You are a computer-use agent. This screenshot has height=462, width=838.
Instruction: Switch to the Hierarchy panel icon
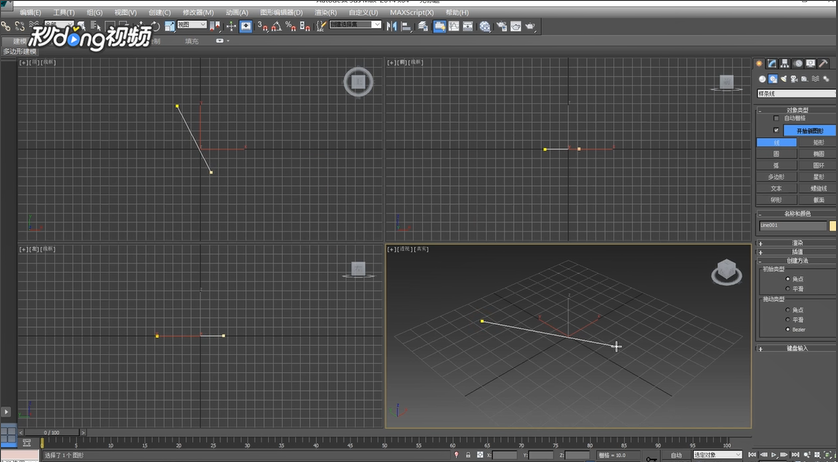click(785, 63)
